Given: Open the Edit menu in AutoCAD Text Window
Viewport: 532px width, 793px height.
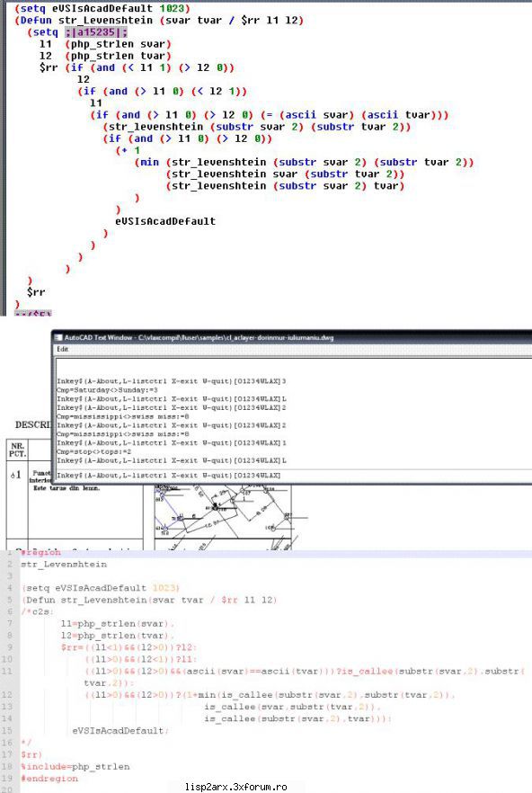Looking at the screenshot, I should (62, 350).
